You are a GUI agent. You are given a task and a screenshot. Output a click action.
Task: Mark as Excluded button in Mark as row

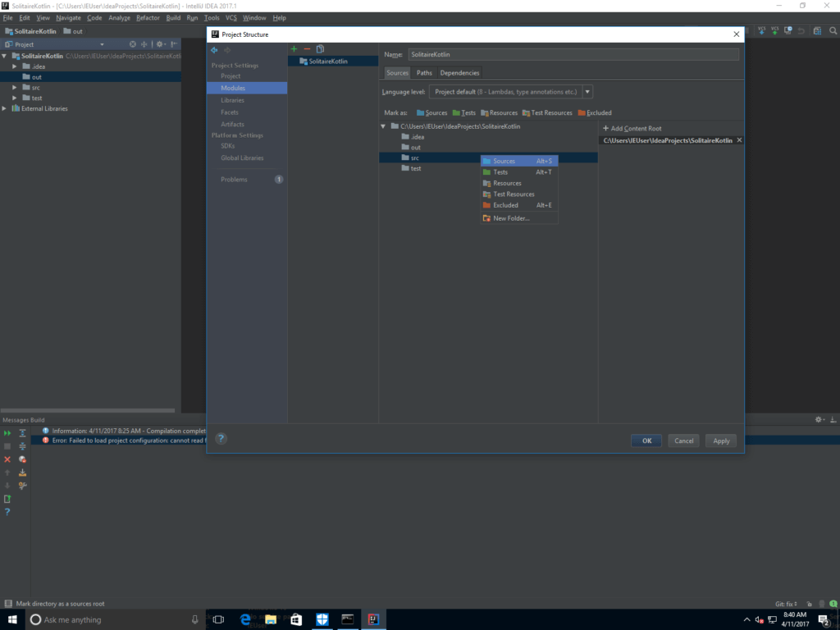tap(595, 112)
